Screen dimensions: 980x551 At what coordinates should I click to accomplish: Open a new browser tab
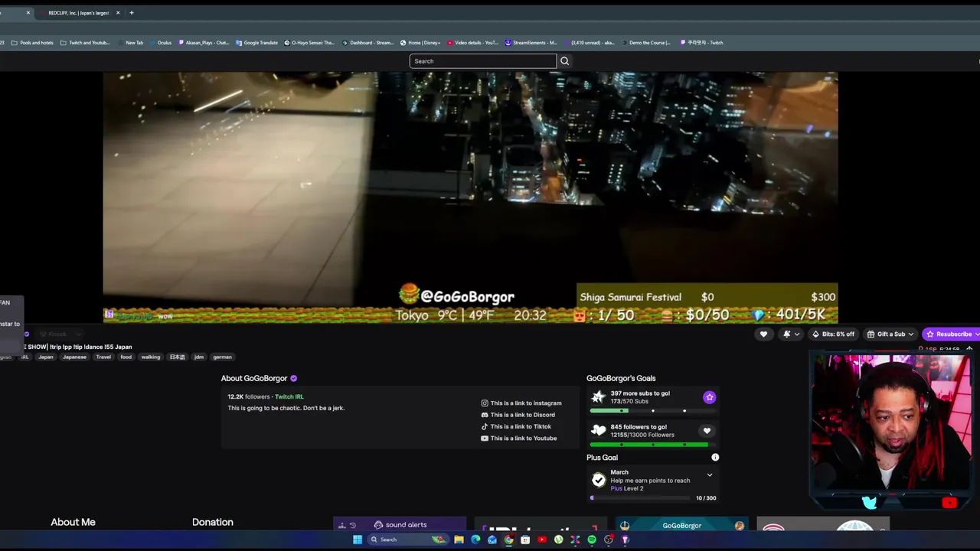tap(132, 13)
